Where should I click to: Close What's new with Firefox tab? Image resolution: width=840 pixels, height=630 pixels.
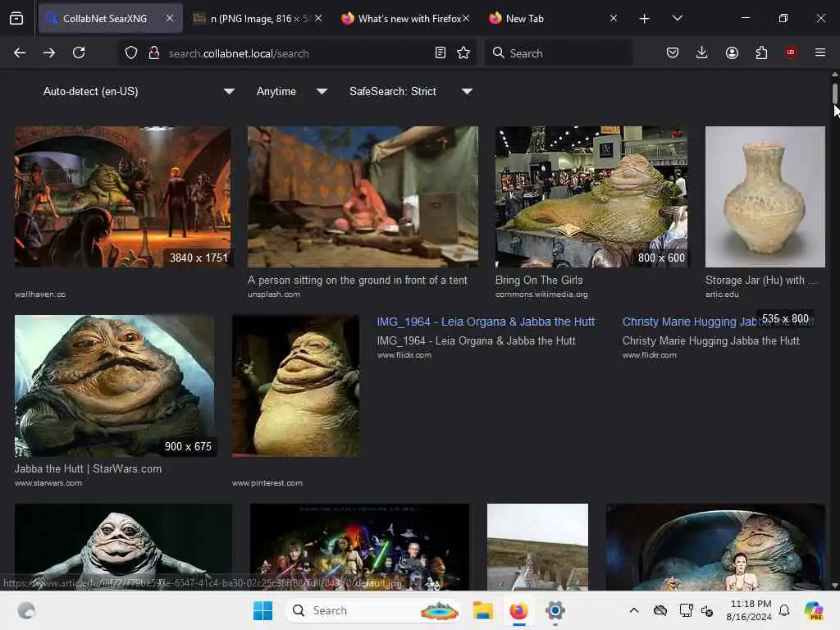click(x=466, y=18)
